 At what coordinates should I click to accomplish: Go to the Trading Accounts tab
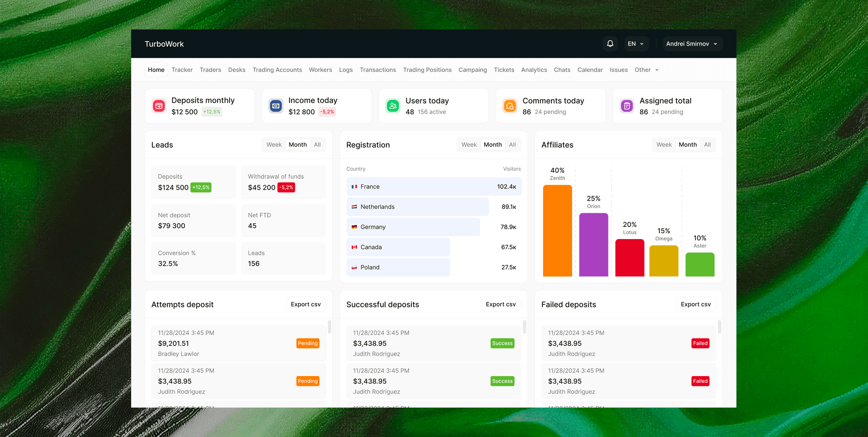[277, 70]
